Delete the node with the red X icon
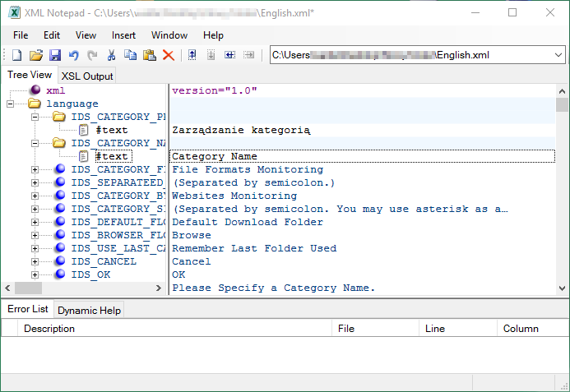Viewport: 570px width, 392px height. [x=169, y=55]
